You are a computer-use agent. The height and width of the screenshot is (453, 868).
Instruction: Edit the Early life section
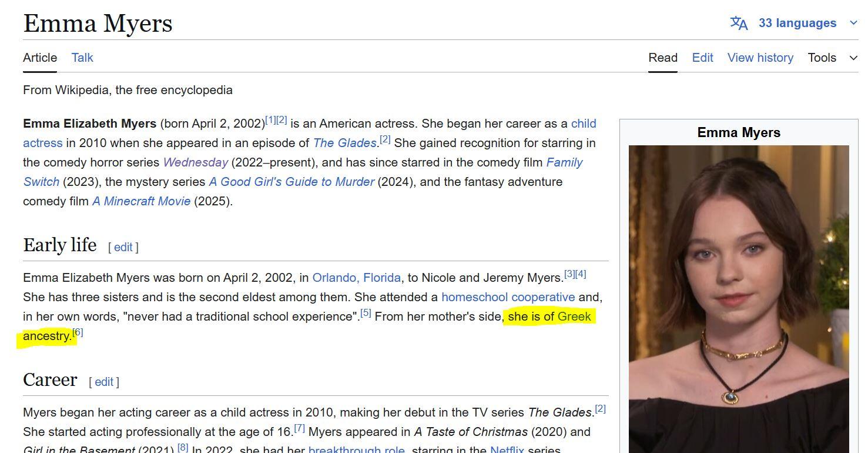click(123, 247)
